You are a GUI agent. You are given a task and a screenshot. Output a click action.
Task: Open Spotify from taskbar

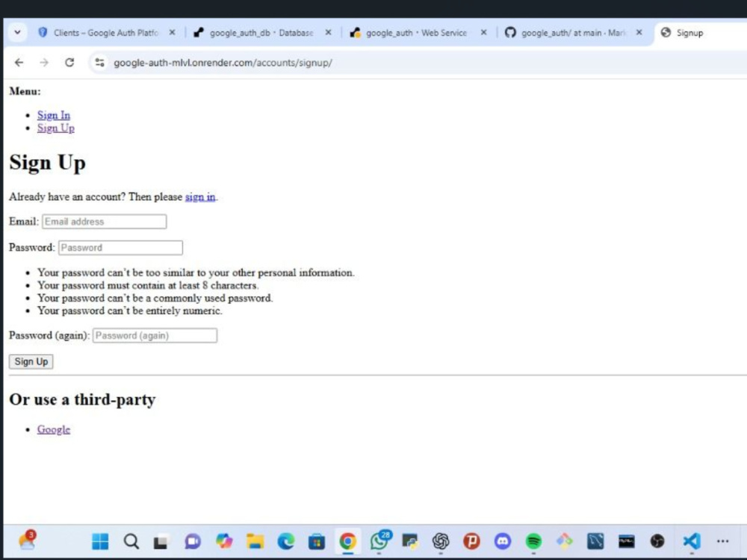click(533, 541)
